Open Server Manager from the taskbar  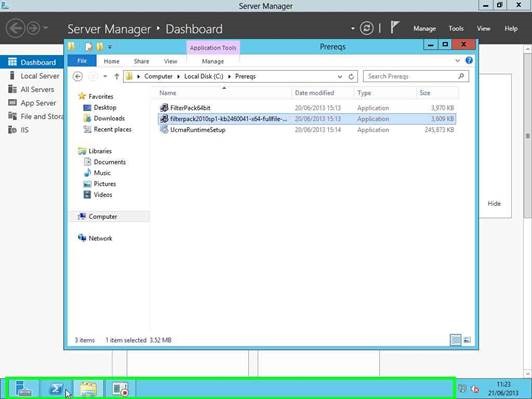(23, 389)
